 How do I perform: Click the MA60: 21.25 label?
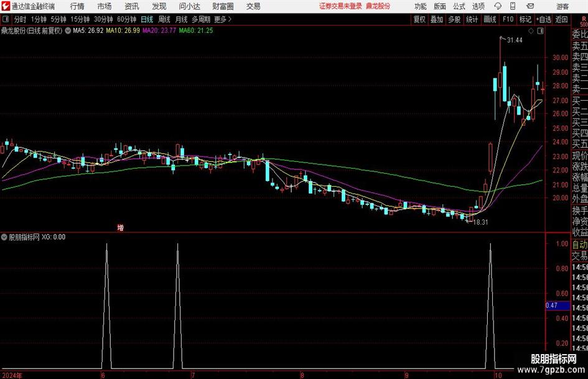pyautogui.click(x=196, y=30)
